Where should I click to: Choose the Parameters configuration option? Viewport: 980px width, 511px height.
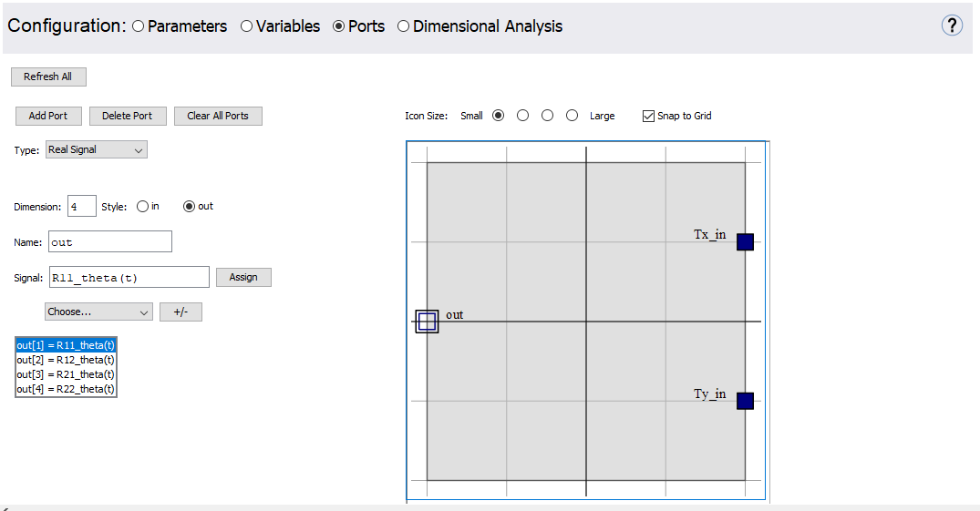click(x=139, y=26)
